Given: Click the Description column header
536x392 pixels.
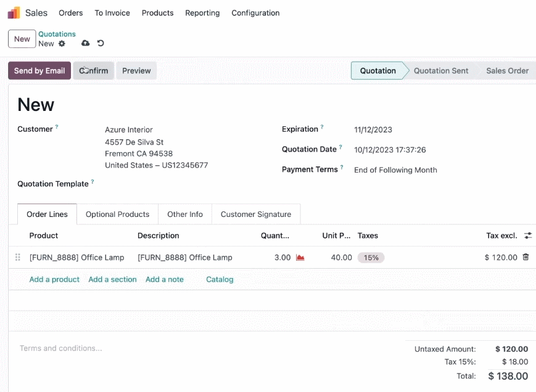Looking at the screenshot, I should point(159,235).
